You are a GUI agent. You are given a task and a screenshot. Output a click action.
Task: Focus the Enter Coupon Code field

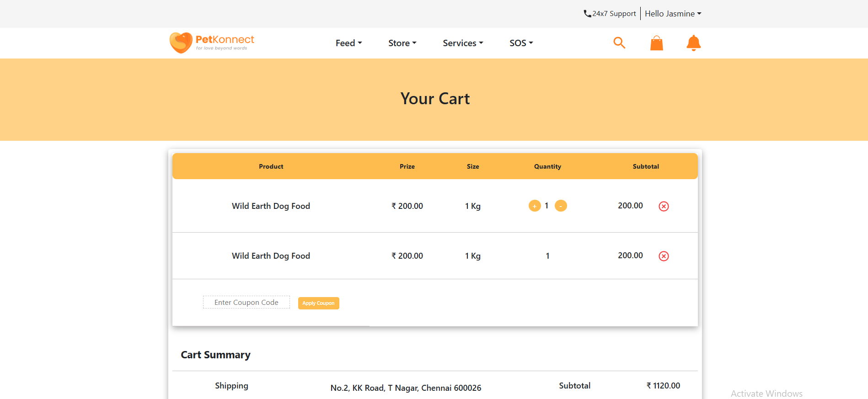246,302
